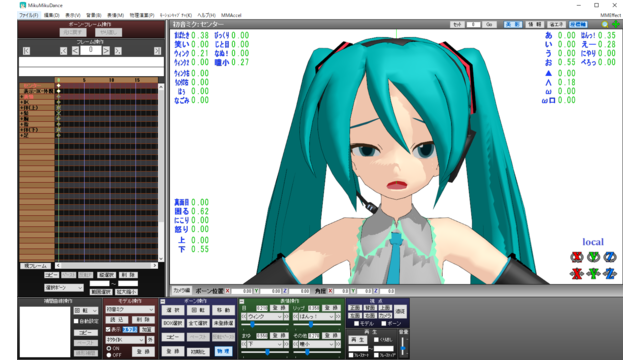Go to previous keyframe arrow

63,51
